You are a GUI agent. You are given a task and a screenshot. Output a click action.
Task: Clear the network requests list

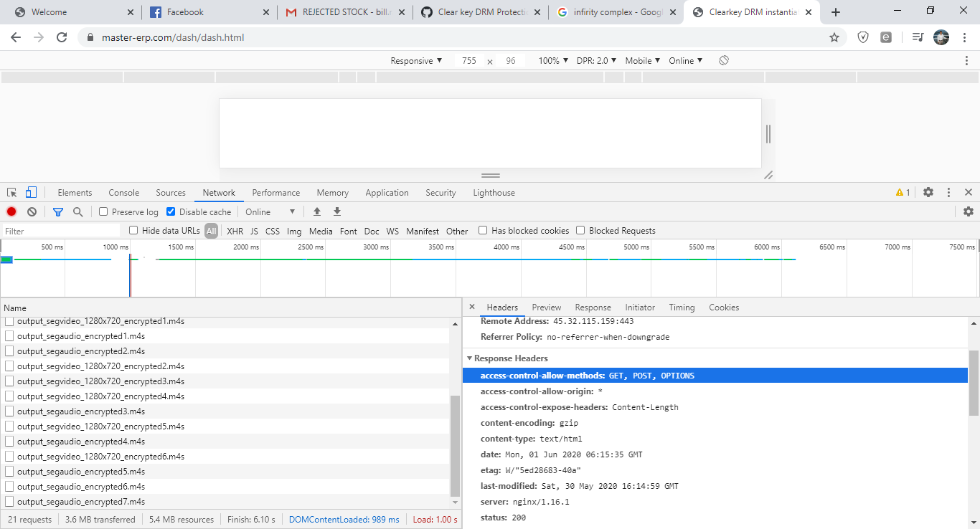[x=32, y=211]
